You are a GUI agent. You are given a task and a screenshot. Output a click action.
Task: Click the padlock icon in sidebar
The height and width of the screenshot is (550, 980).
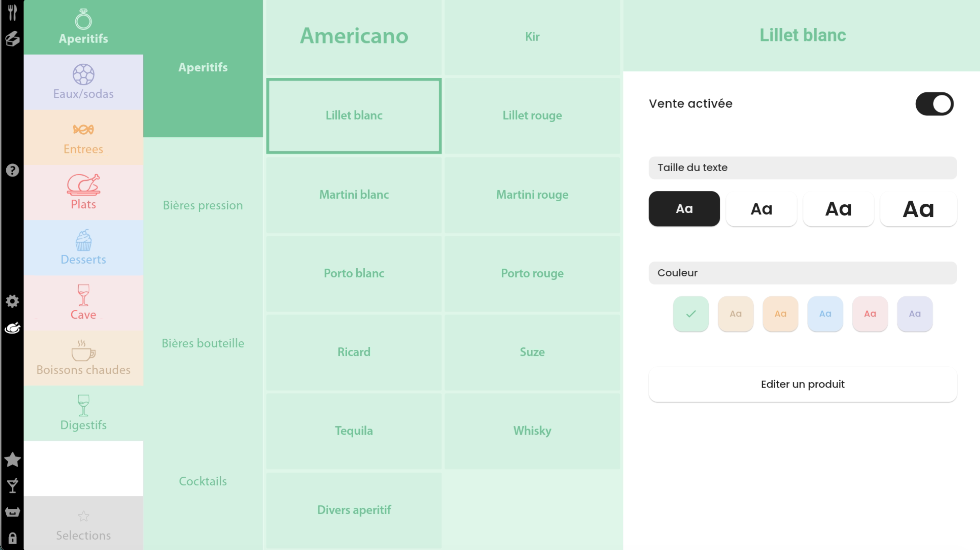[12, 538]
